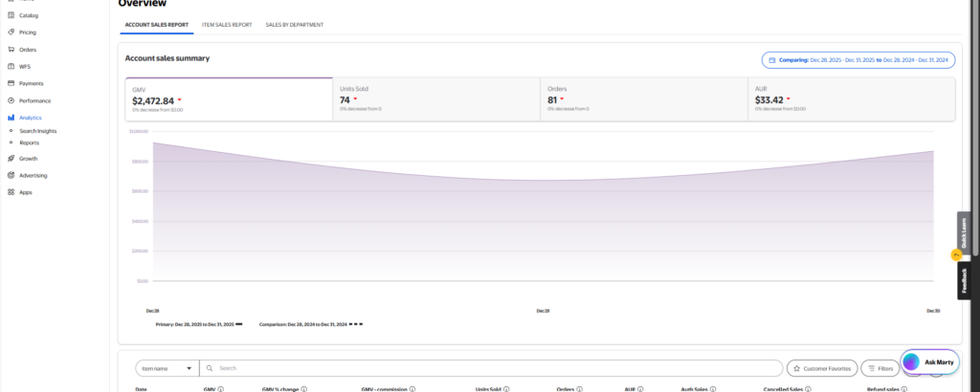Open Search Insights under Analytics
This screenshot has width=980, height=392.
[37, 131]
